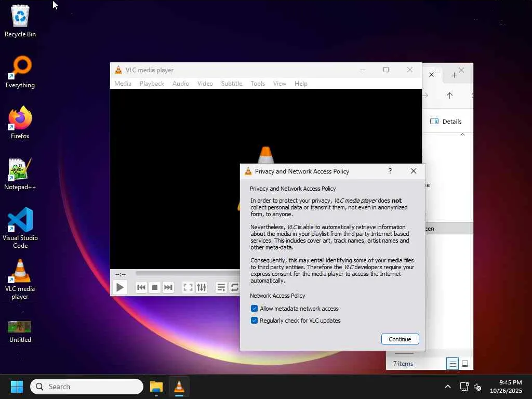Open the Subtitle menu in VLC
The image size is (532, 399).
tap(232, 84)
